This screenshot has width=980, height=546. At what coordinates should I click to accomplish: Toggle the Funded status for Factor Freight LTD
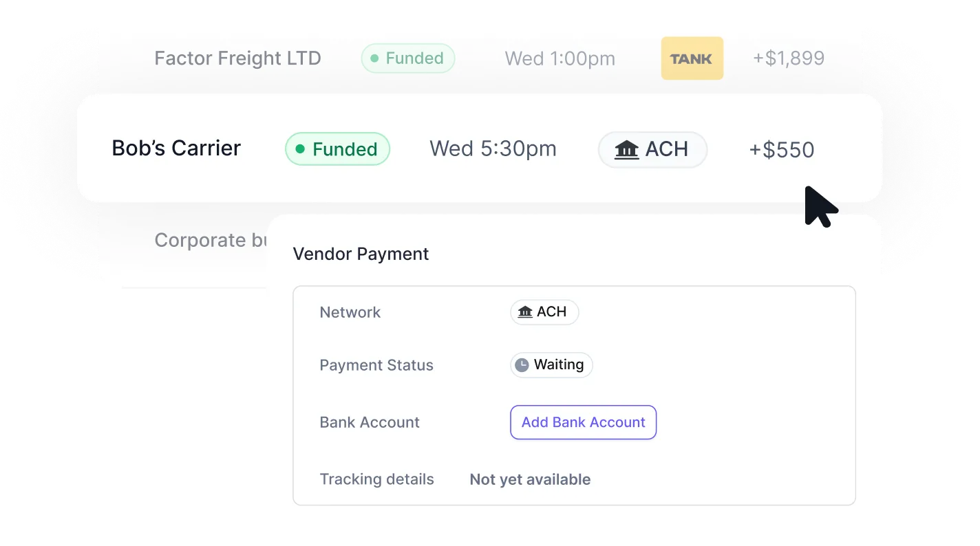pyautogui.click(x=407, y=58)
